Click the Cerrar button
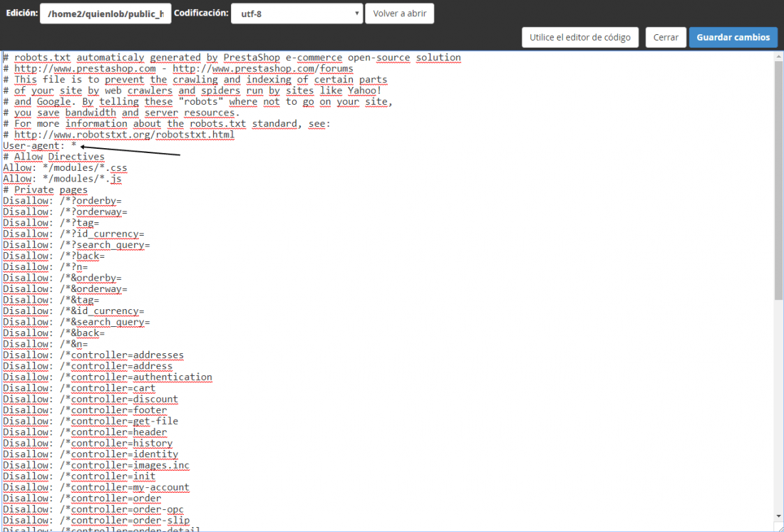Image resolution: width=784 pixels, height=532 pixels. pyautogui.click(x=666, y=38)
